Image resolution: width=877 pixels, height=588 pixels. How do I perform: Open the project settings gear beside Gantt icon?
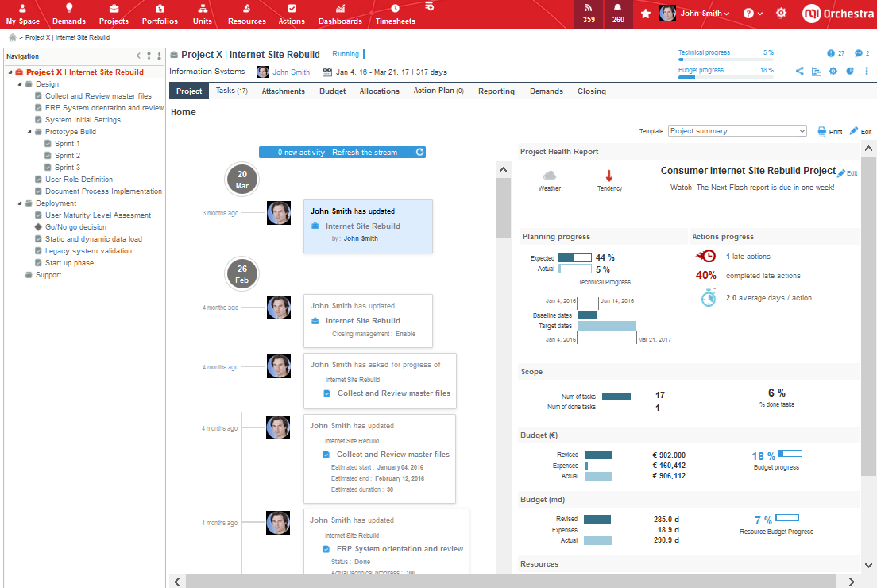[x=833, y=71]
